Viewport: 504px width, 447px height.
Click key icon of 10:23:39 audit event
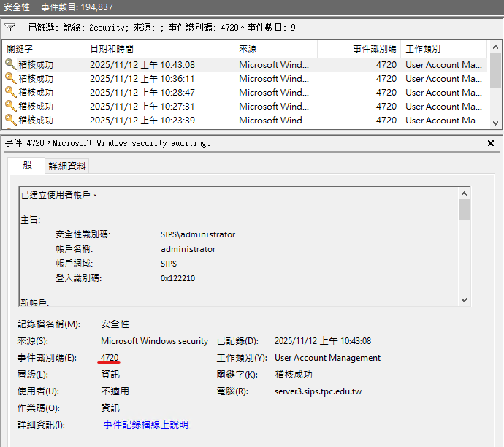(x=10, y=120)
